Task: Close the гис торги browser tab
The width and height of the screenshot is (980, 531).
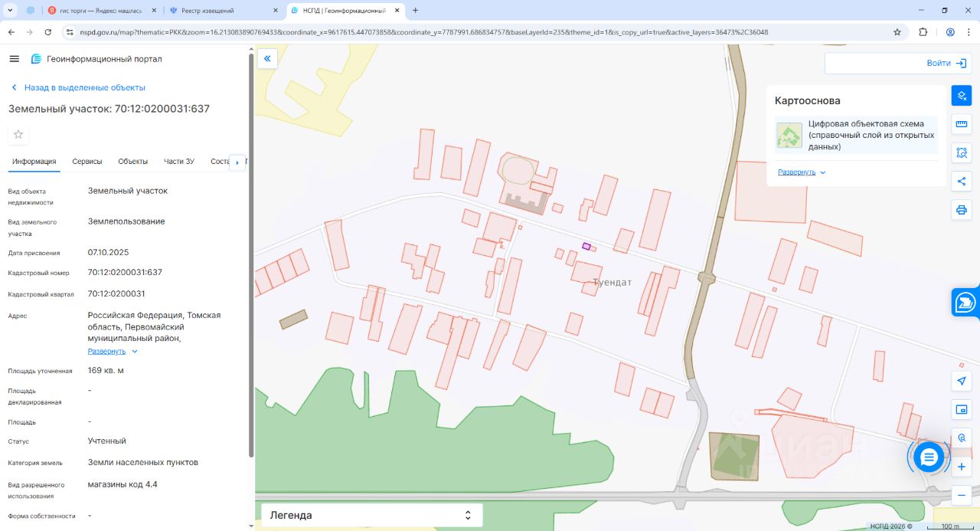Action: 155,11
